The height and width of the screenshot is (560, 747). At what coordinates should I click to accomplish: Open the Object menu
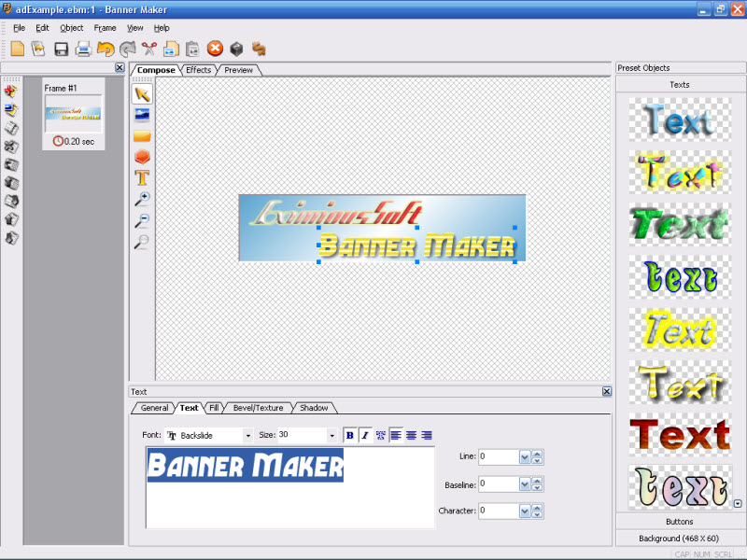(72, 28)
